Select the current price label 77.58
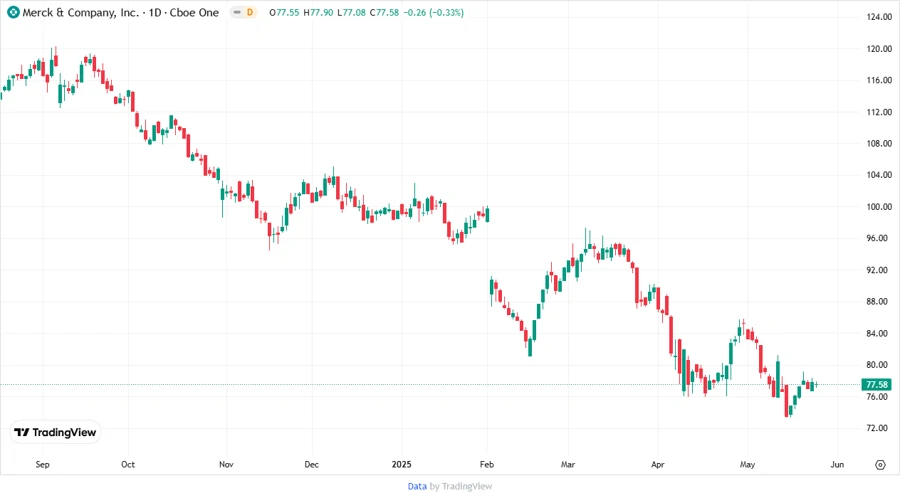 pos(876,384)
